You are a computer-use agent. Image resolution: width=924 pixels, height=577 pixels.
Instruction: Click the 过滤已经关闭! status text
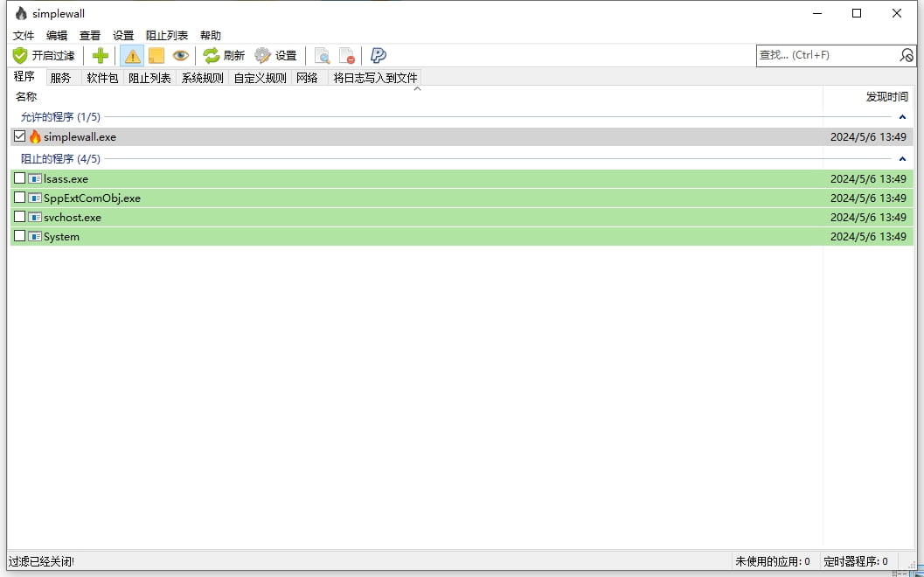click(x=41, y=561)
